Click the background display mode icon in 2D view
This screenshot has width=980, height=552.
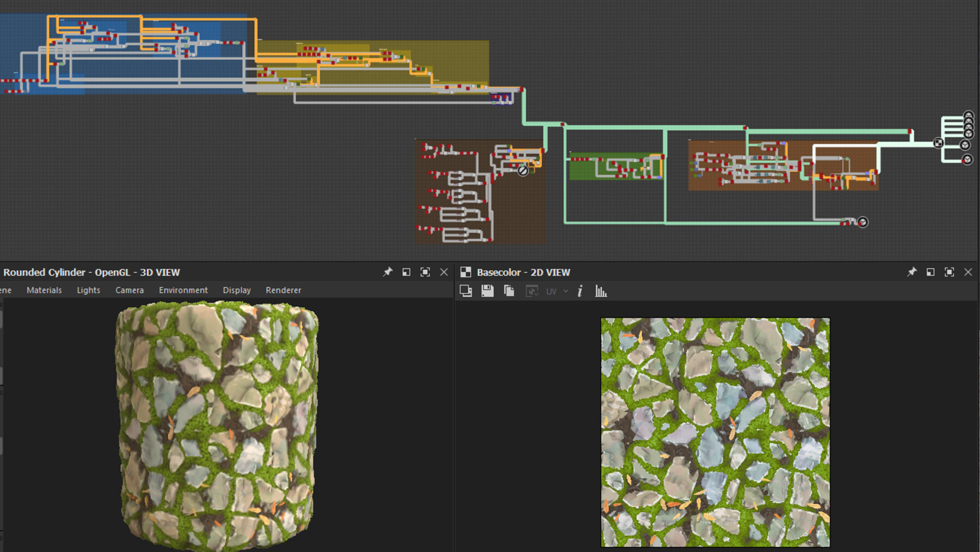[x=466, y=291]
